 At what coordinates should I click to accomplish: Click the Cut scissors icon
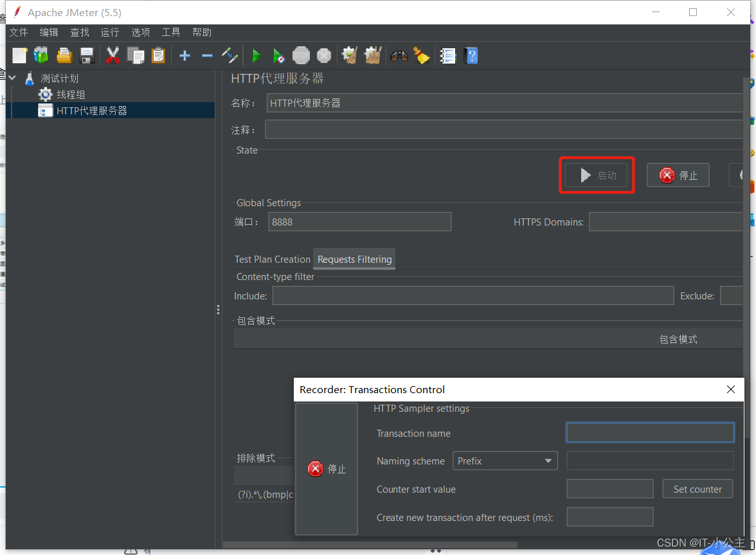(113, 55)
